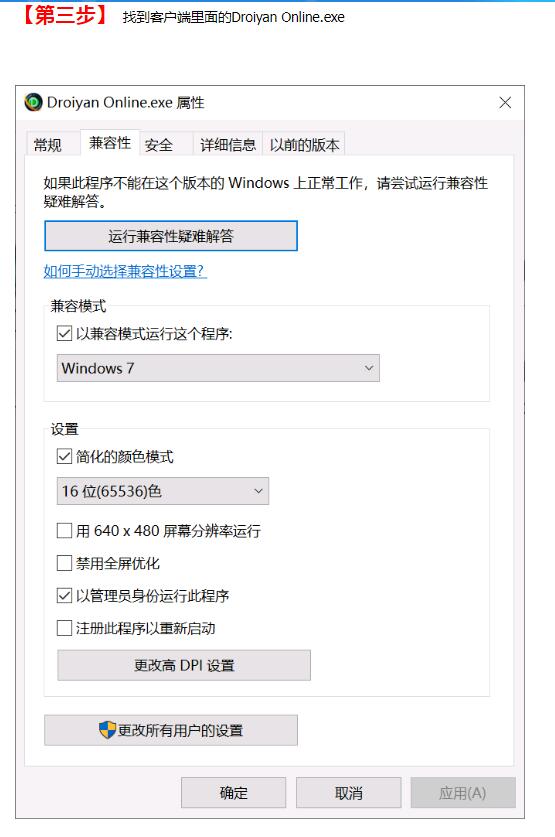Click the Droiyan Online app icon in title bar
Screen dimensions: 555x837
(x=33, y=102)
